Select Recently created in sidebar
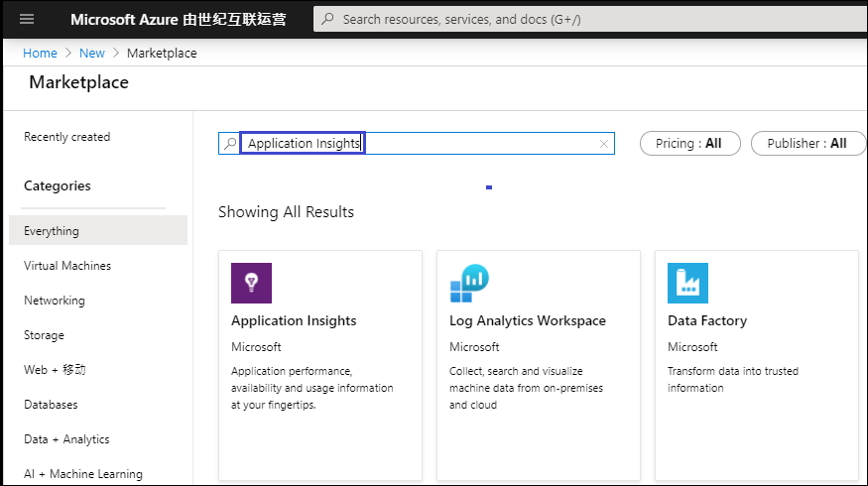 click(66, 137)
